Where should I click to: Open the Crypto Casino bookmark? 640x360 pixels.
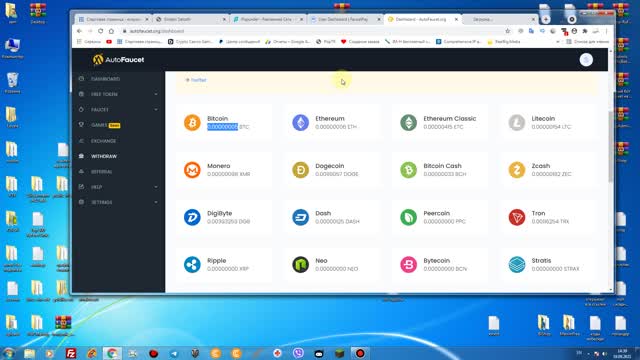[191, 42]
